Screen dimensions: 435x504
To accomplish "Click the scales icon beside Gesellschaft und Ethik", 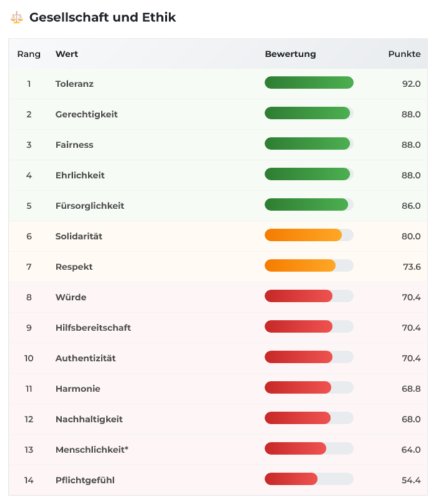I will [17, 17].
